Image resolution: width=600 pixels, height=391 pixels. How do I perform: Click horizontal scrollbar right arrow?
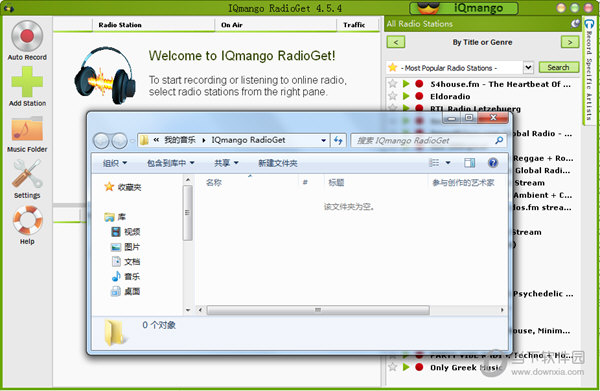click(x=502, y=310)
